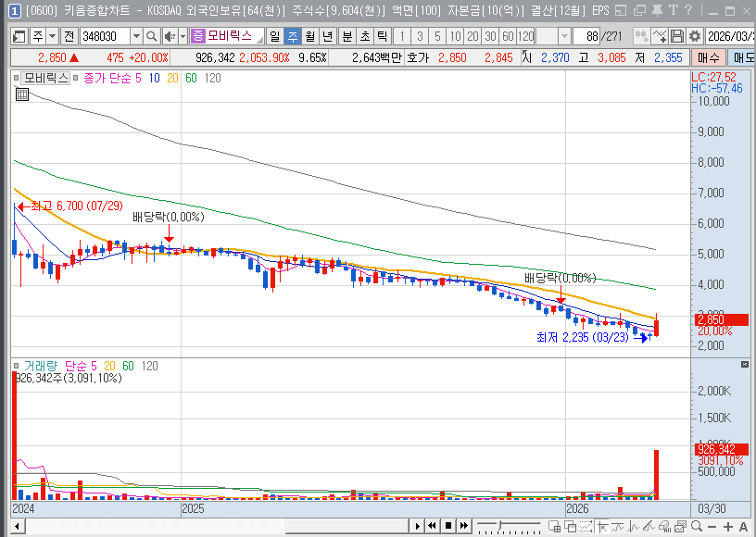Select minute 분 period toggle
Image resolution: width=756 pixels, height=537 pixels.
[x=347, y=36]
